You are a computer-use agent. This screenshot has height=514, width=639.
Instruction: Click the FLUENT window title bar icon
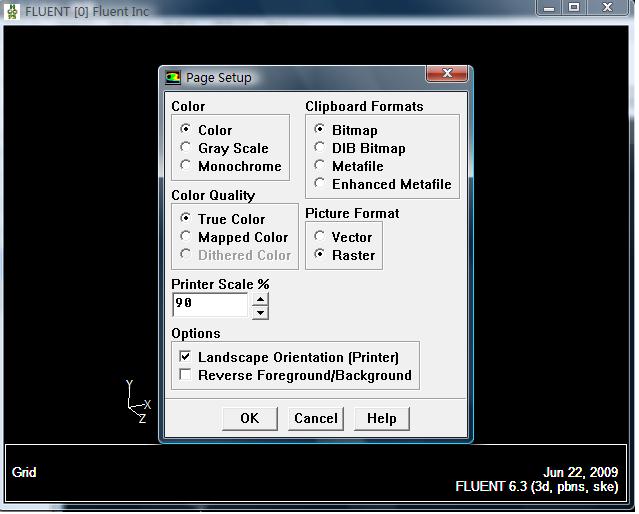[x=12, y=8]
